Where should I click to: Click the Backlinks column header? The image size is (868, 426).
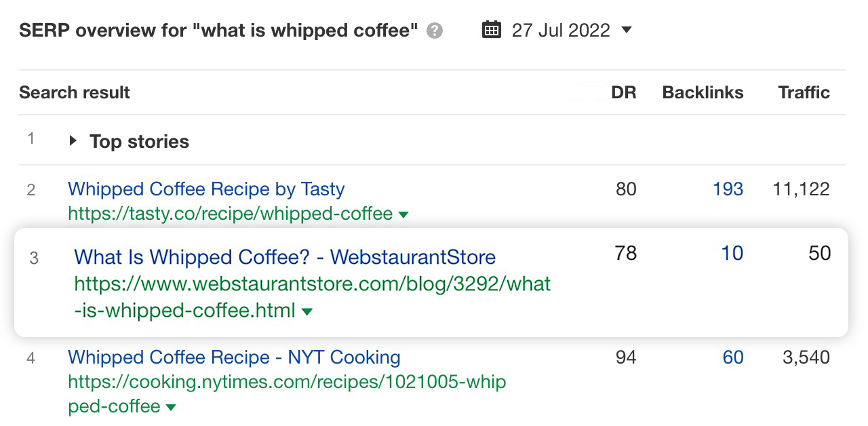pyautogui.click(x=703, y=92)
